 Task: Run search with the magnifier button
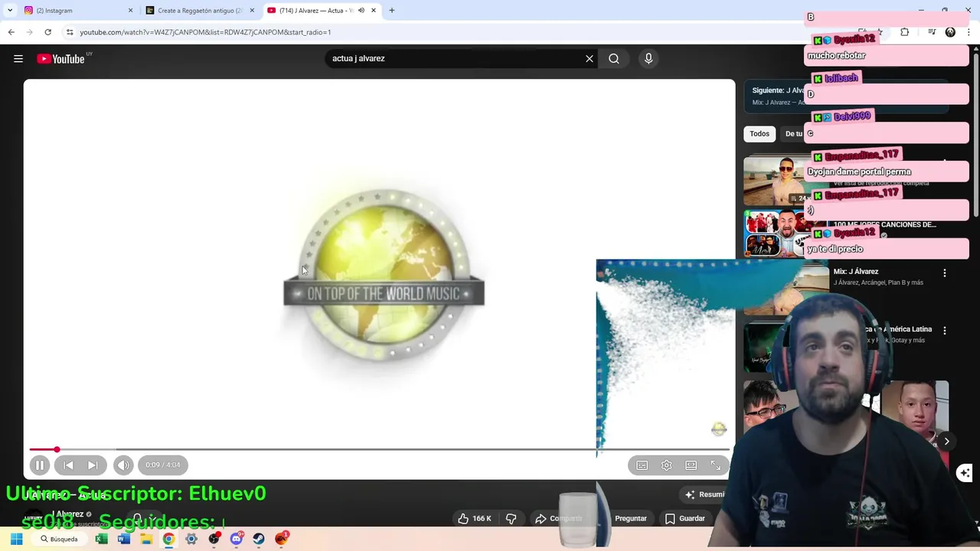pyautogui.click(x=614, y=58)
